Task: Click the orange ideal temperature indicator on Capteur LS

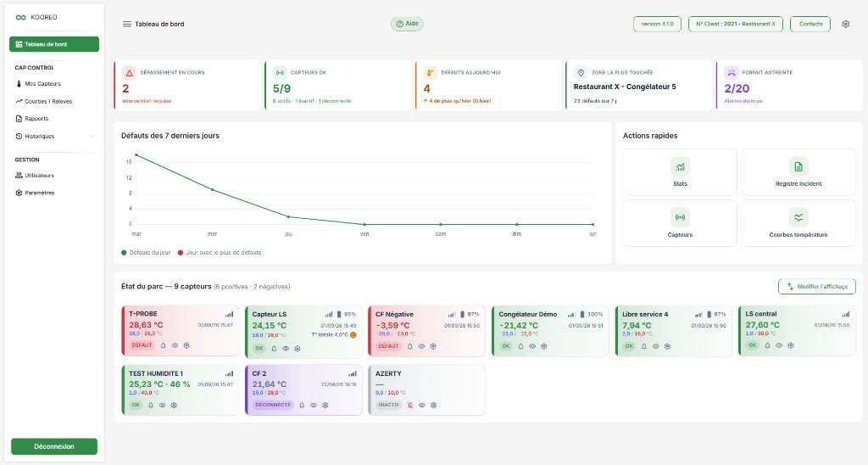Action: tap(353, 335)
